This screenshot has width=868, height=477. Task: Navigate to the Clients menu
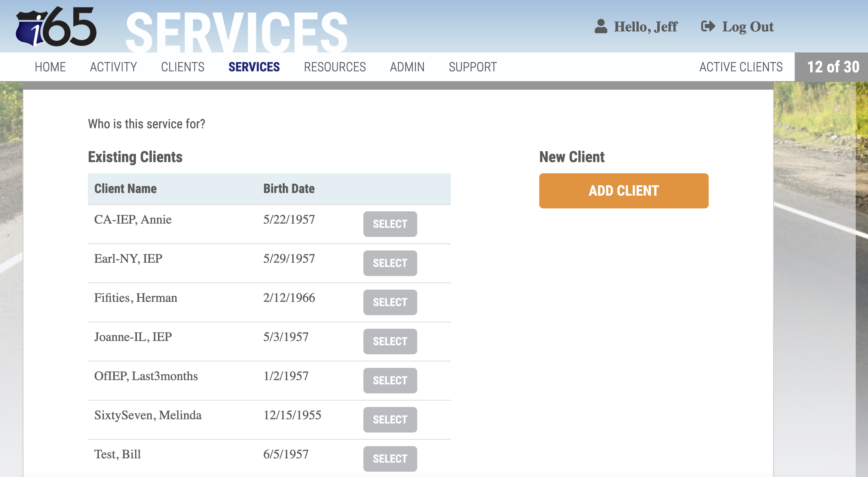[182, 67]
